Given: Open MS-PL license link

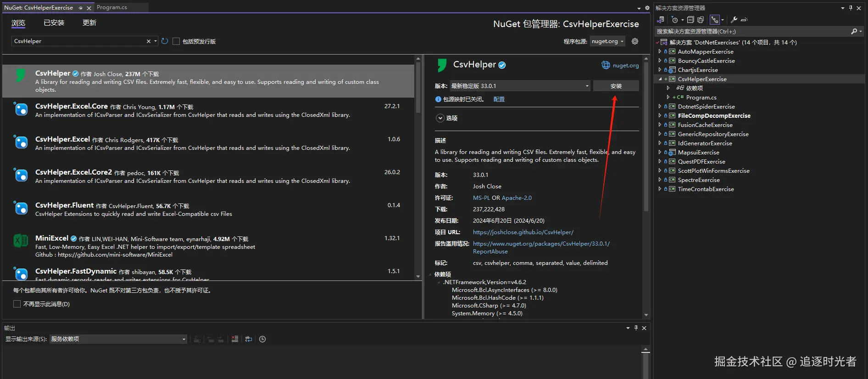Looking at the screenshot, I should (x=481, y=198).
